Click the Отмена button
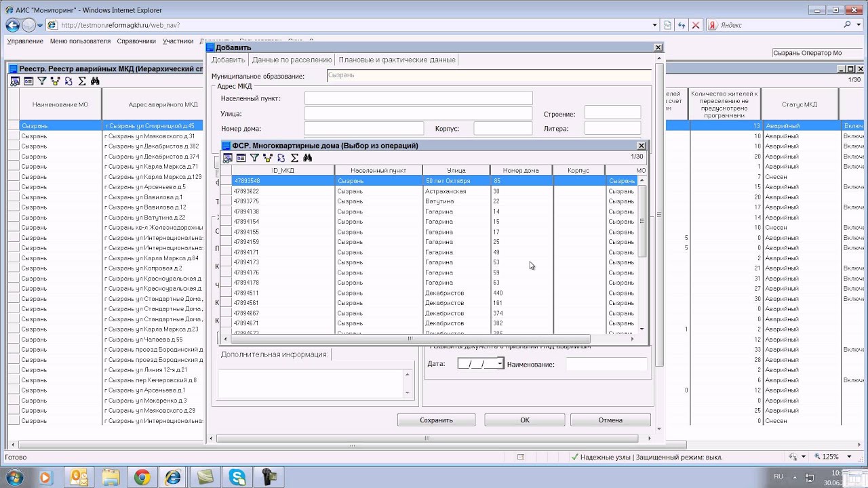This screenshot has width=868, height=488. [x=610, y=420]
